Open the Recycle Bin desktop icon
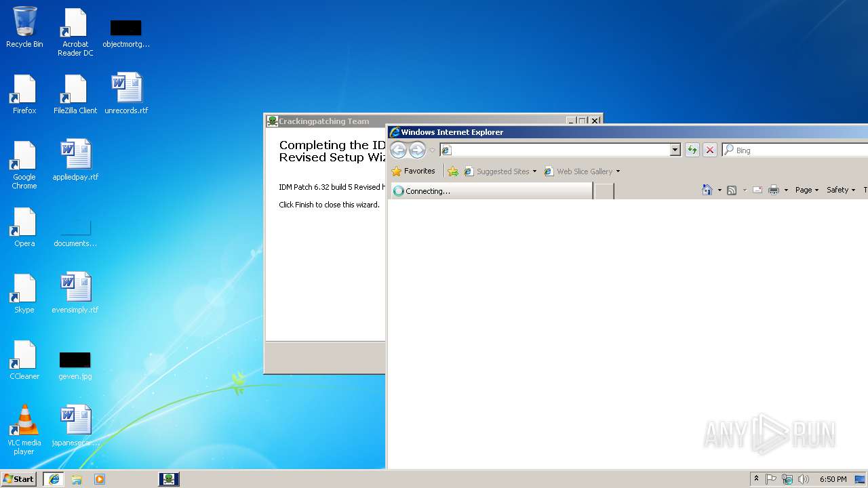This screenshot has height=488, width=868. (x=24, y=28)
